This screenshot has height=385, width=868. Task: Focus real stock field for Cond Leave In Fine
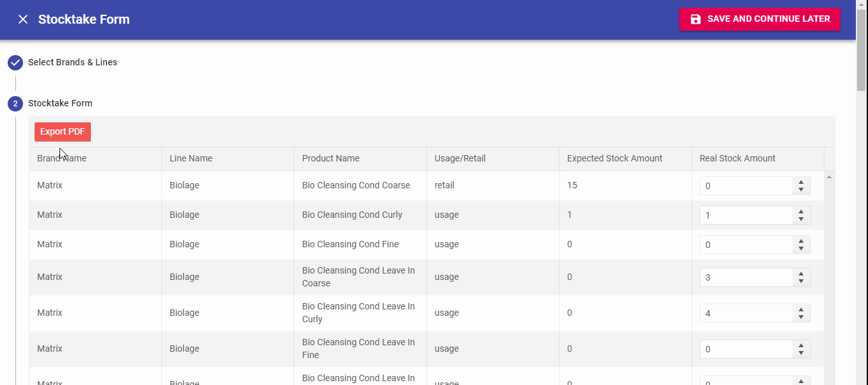[746, 349]
